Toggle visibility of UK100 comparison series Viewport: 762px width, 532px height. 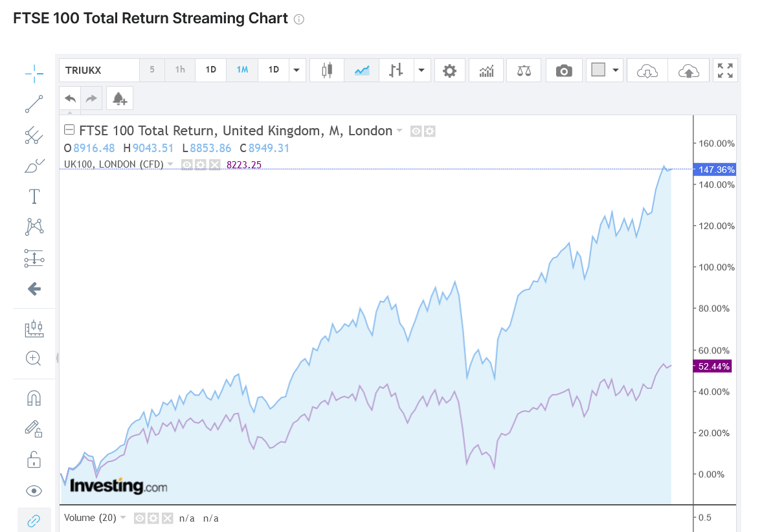(186, 164)
